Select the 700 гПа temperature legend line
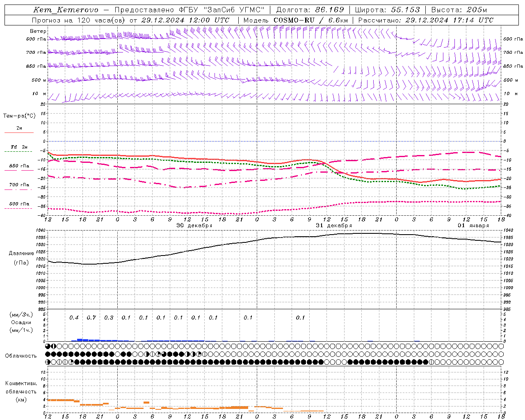The width and height of the screenshot is (525, 420). point(19,189)
